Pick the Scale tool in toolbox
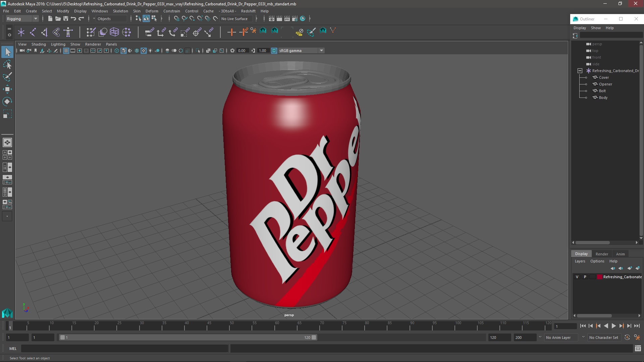Viewport: 644px width, 362px height. pos(7,114)
